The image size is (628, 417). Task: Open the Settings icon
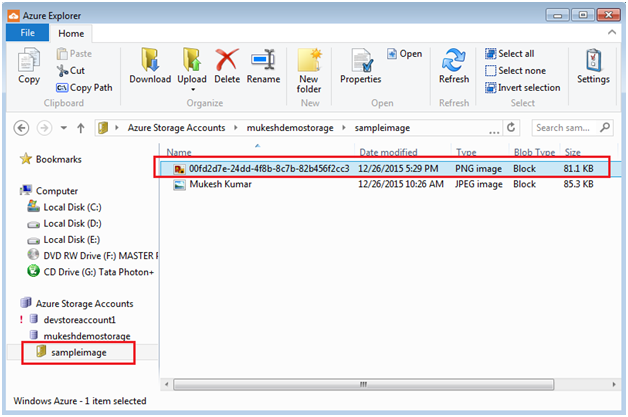(593, 66)
